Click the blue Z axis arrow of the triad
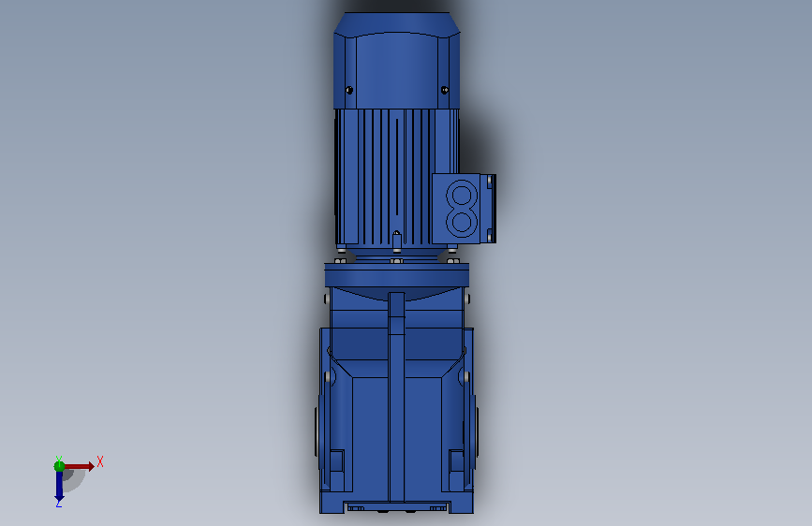Viewport: 812px width, 526px height. pos(59,487)
